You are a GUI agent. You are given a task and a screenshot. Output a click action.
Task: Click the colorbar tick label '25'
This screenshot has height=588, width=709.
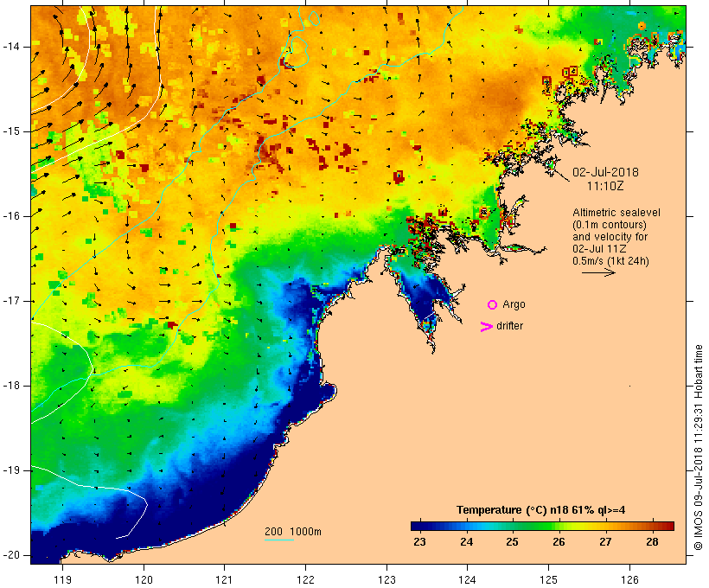[x=513, y=542]
